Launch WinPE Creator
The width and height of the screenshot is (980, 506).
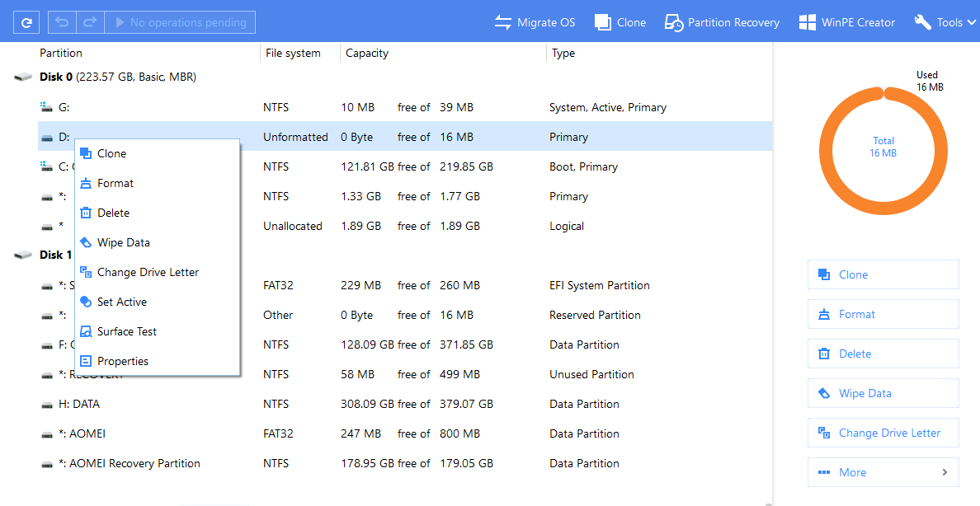pos(847,22)
